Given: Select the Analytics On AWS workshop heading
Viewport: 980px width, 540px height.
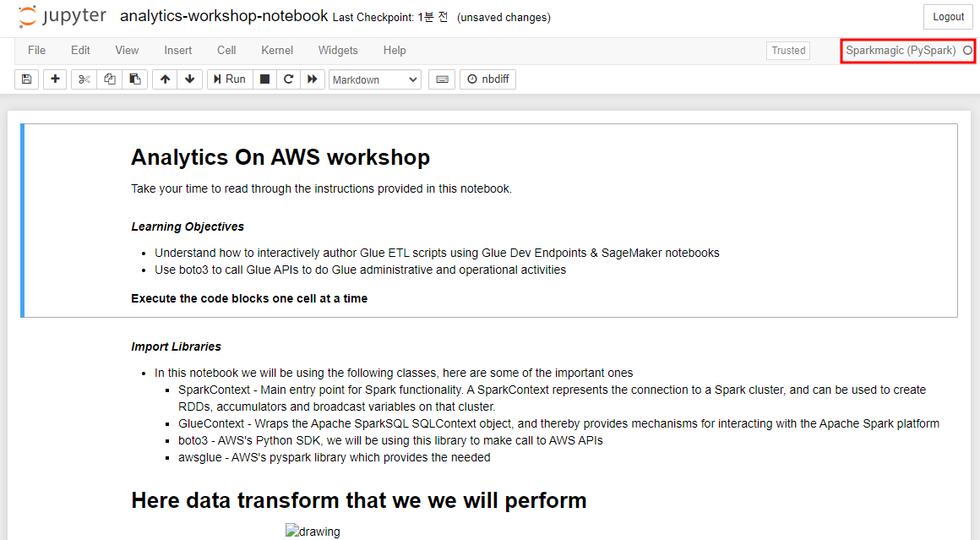Looking at the screenshot, I should point(280,157).
